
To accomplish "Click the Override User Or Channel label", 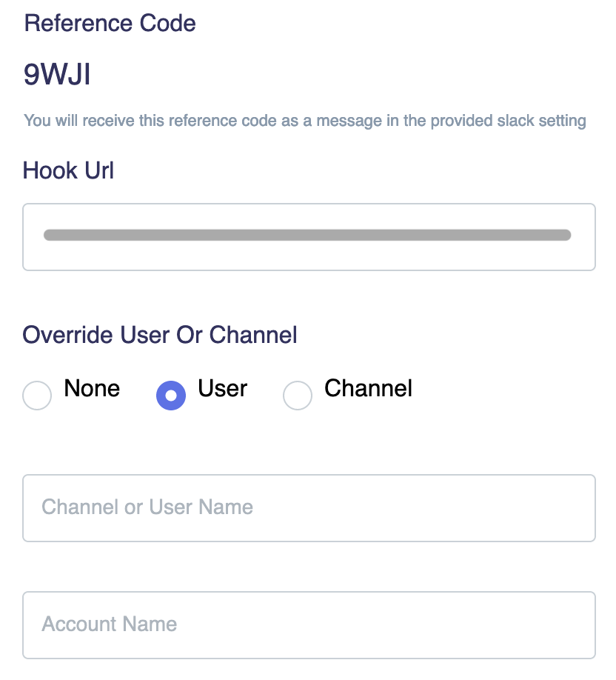I will tap(159, 335).
